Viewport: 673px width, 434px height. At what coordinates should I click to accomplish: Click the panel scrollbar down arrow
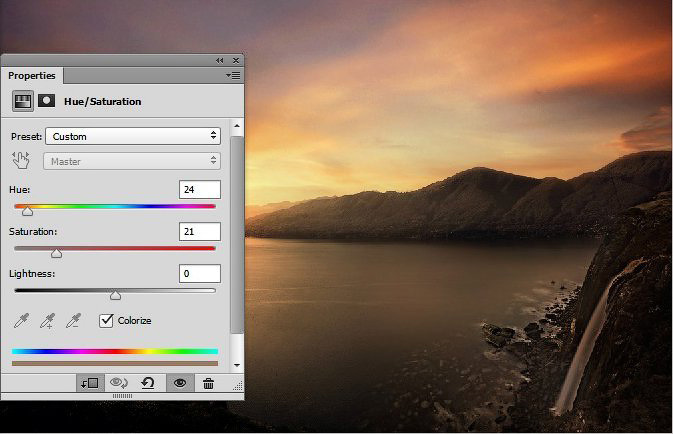pyautogui.click(x=237, y=365)
